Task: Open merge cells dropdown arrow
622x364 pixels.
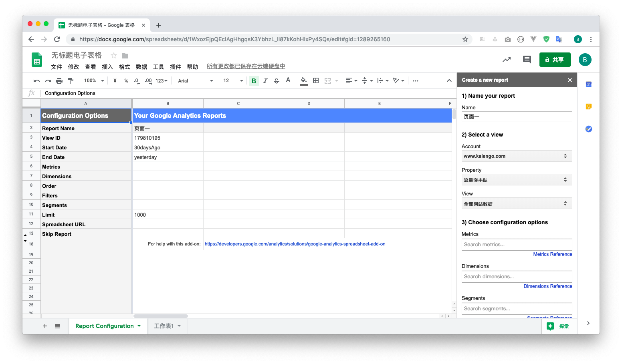Action: pos(337,81)
